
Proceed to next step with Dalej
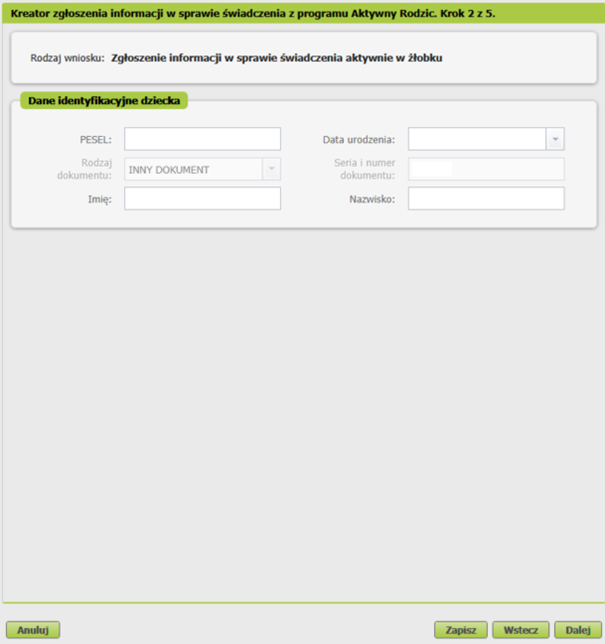578,630
